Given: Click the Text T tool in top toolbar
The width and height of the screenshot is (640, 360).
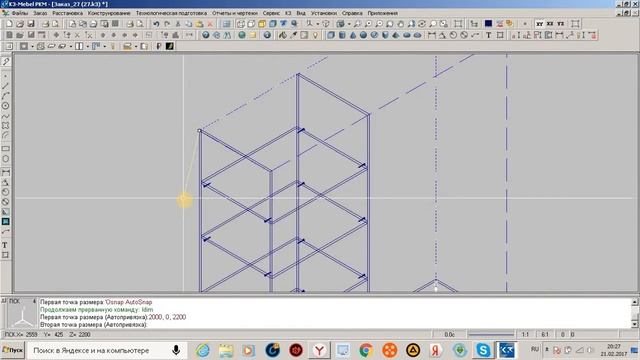Looking at the screenshot, I should click(489, 36).
